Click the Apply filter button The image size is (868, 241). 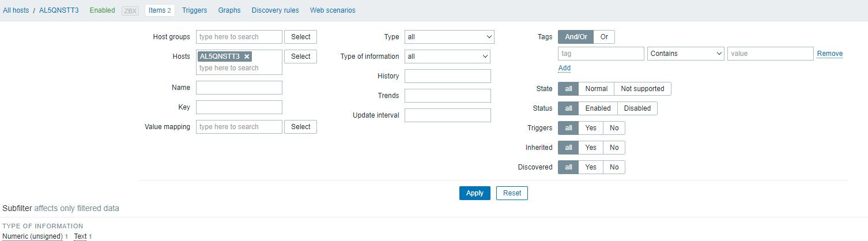coord(474,193)
